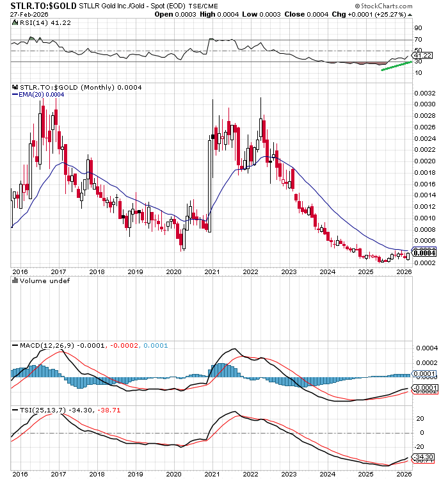
Task: Click the RSI(14) 41.22 label
Action: [x=45, y=22]
